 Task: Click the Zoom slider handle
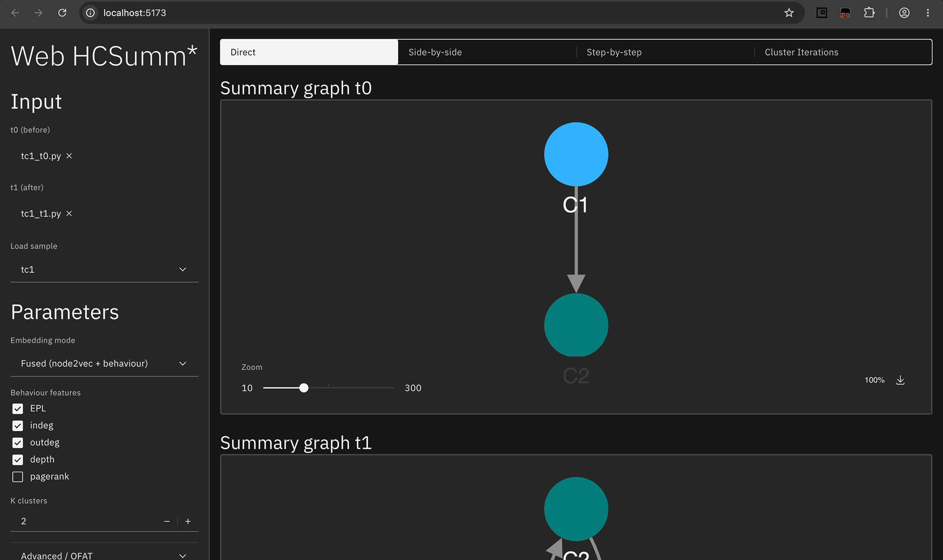304,388
